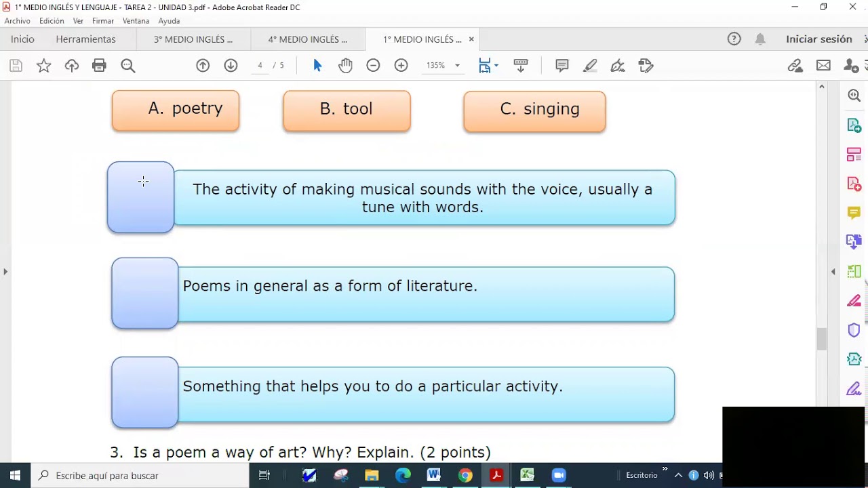Go to the next page arrow
This screenshot has height=488, width=868.
(x=231, y=66)
